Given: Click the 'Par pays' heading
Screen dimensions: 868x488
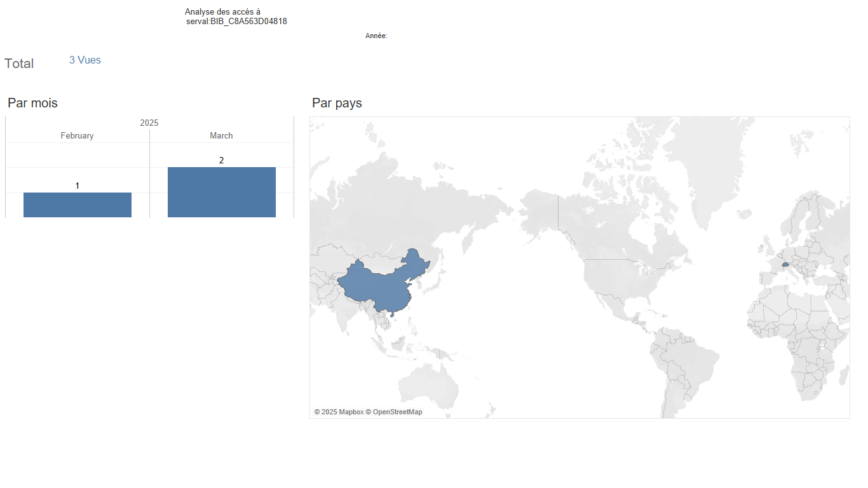Looking at the screenshot, I should (x=337, y=103).
